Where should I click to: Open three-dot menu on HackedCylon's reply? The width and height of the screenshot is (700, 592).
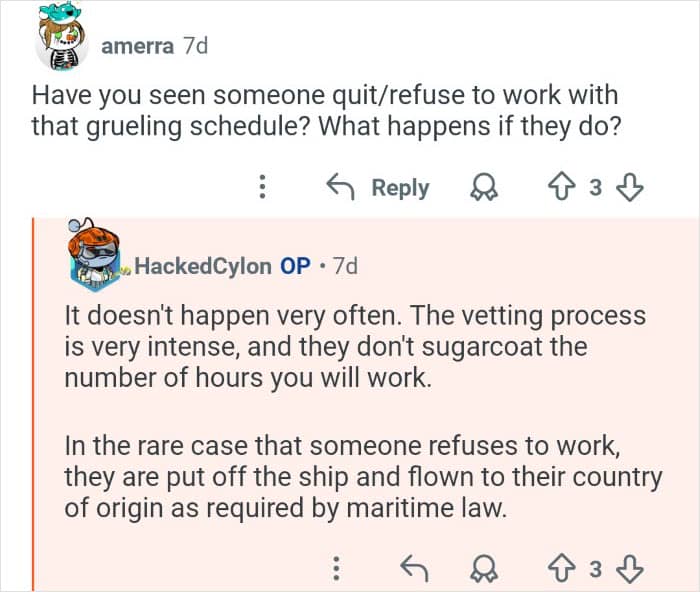point(337,568)
